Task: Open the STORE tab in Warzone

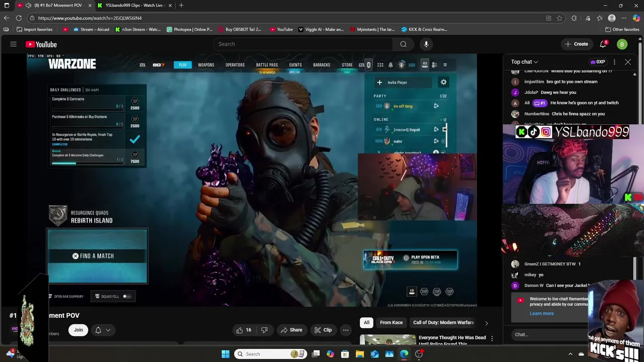Action: pyautogui.click(x=347, y=65)
